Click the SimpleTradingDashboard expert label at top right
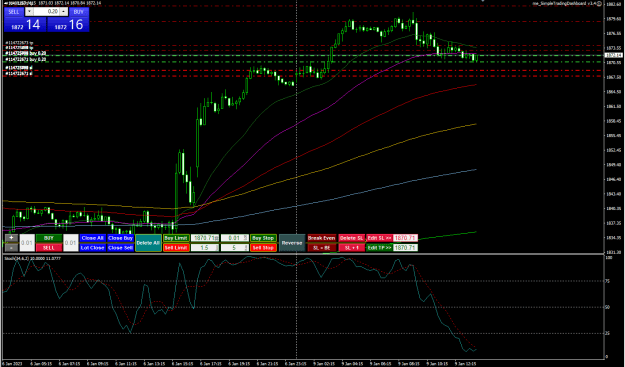 (x=565, y=3)
